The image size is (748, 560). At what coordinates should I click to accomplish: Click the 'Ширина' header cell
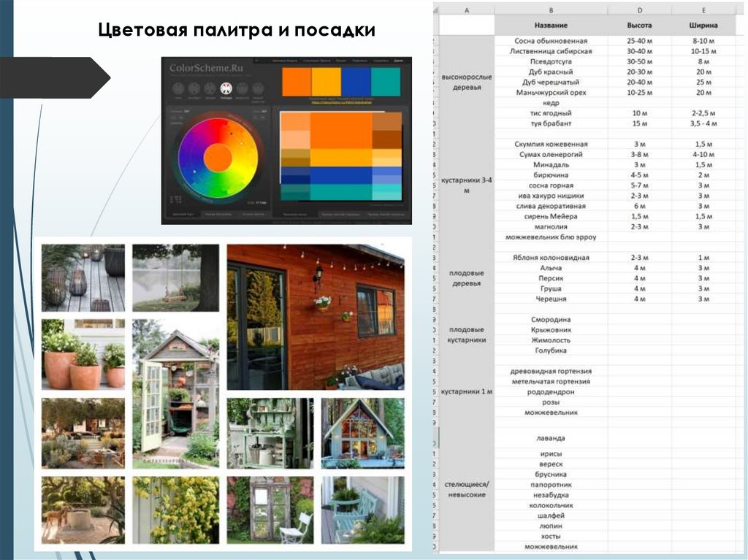pos(703,26)
